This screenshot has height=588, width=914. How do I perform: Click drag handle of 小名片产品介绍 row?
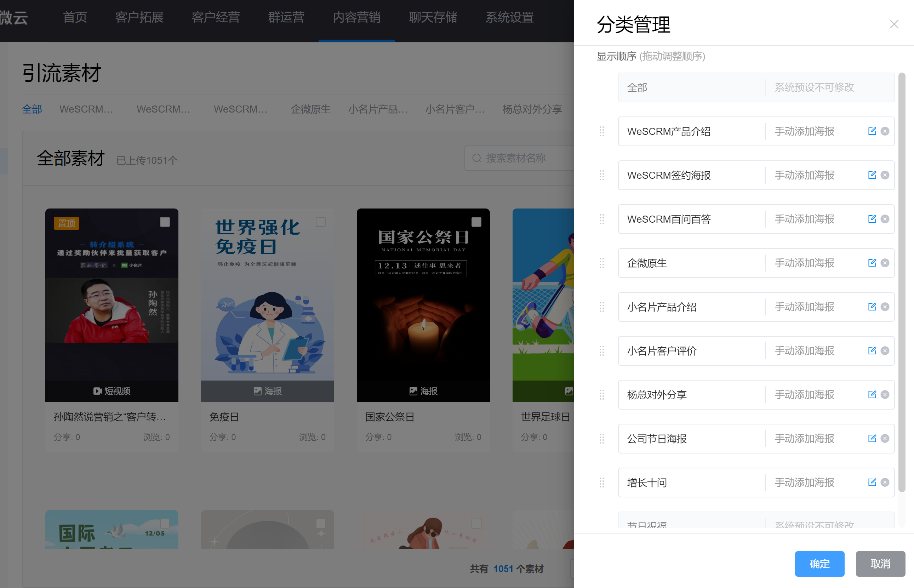[x=602, y=307]
